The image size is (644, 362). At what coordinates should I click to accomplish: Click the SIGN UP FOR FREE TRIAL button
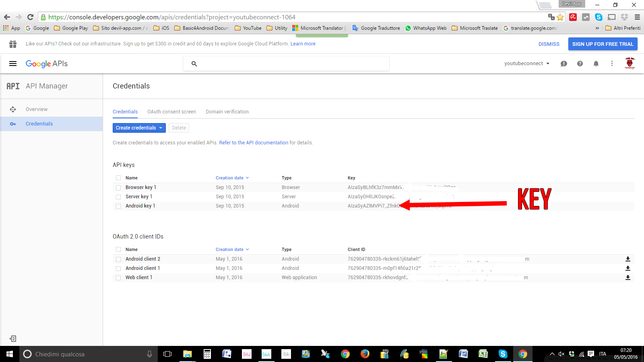click(x=603, y=44)
